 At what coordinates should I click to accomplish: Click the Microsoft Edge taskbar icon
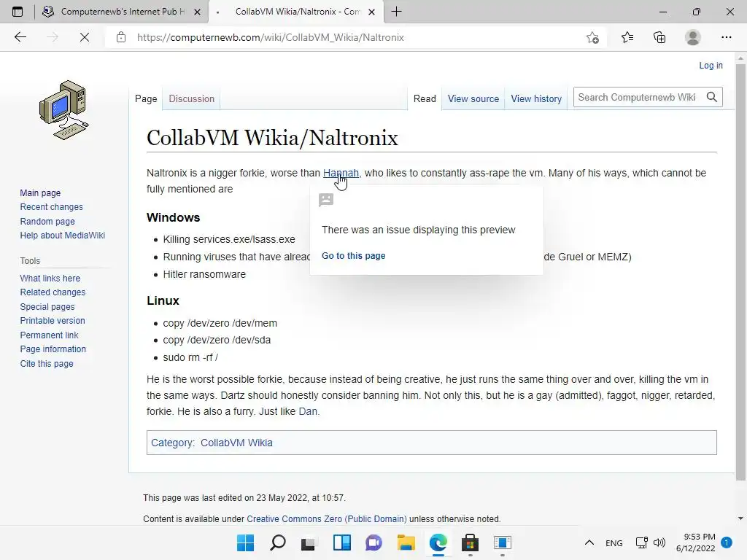(438, 542)
